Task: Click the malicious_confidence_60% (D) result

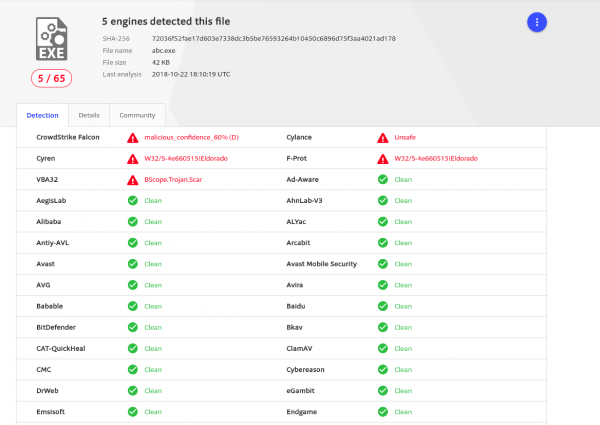Action: (x=191, y=137)
